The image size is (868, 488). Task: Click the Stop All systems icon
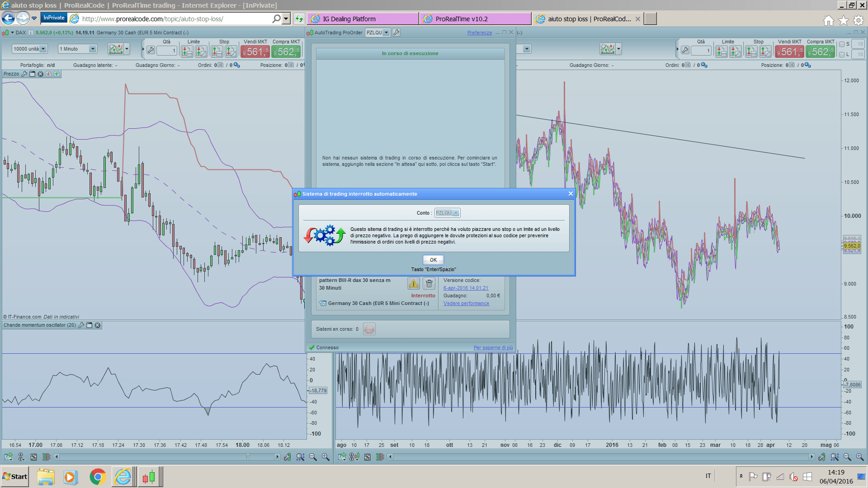click(369, 329)
